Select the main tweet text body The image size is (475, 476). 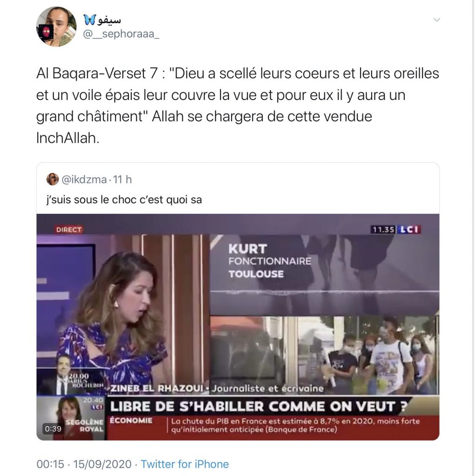[237, 106]
